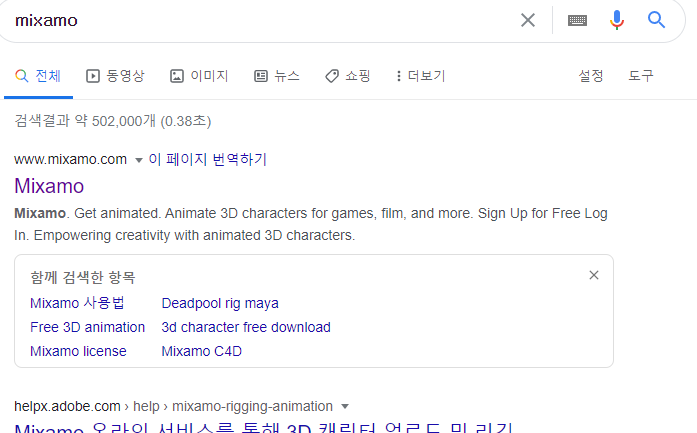The width and height of the screenshot is (697, 433).
Task: Switch to the 동영상 tab
Action: pyautogui.click(x=115, y=76)
